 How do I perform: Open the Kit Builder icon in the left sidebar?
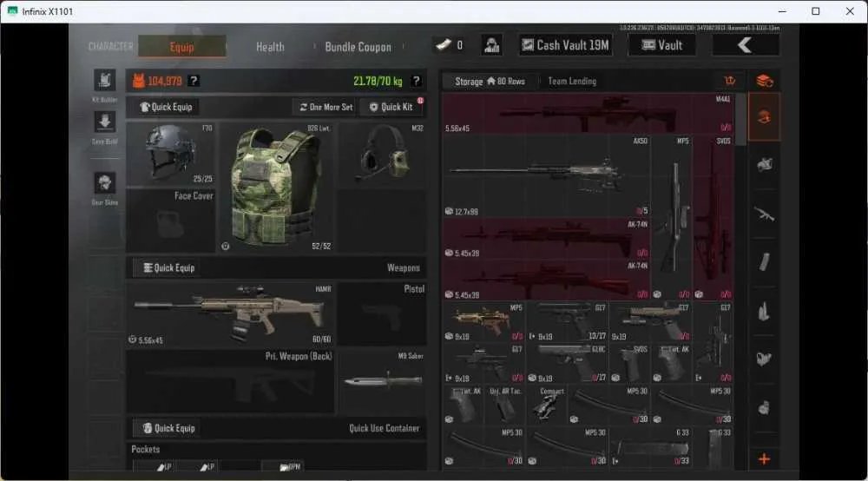[105, 81]
